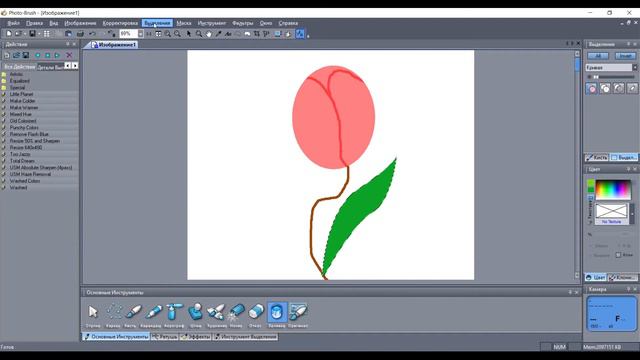Click the Invert button in selection panel
This screenshot has width=640, height=360.
click(625, 56)
